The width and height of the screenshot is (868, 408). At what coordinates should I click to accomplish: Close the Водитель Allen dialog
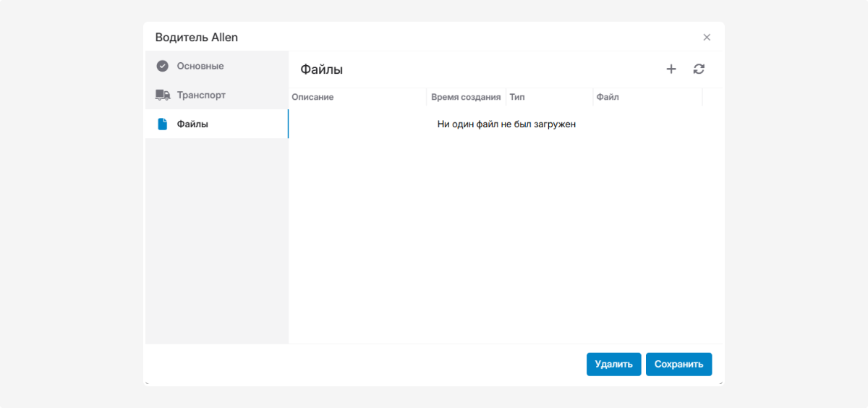click(x=707, y=38)
